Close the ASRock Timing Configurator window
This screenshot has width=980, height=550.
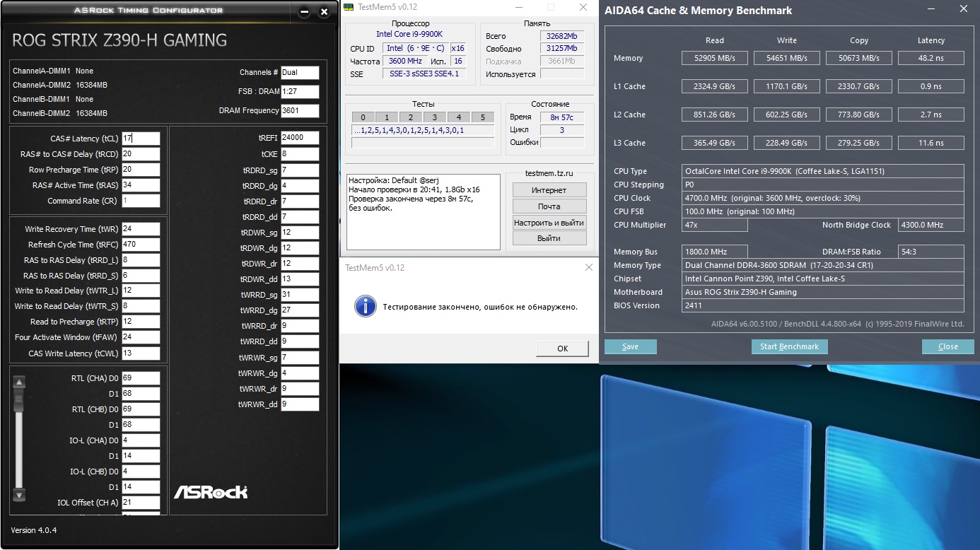pyautogui.click(x=324, y=12)
